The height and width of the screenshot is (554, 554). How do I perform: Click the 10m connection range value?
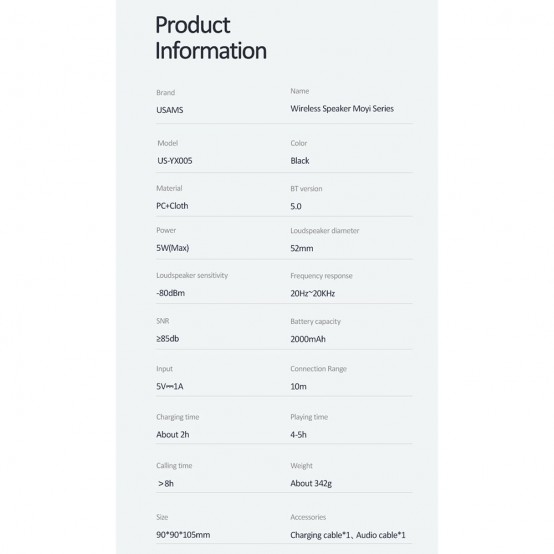[x=298, y=387]
